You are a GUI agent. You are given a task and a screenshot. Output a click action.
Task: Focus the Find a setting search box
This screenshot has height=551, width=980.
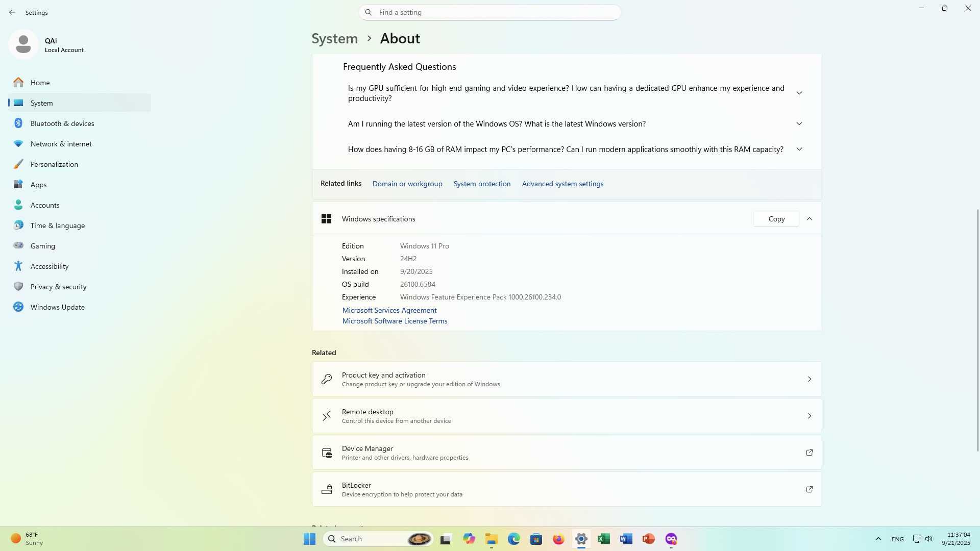[x=490, y=12]
